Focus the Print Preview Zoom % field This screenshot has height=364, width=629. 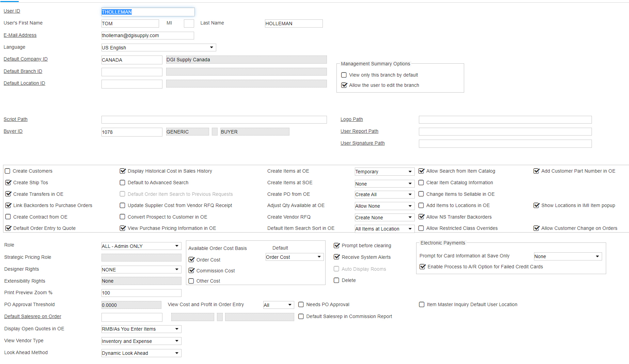click(x=141, y=293)
